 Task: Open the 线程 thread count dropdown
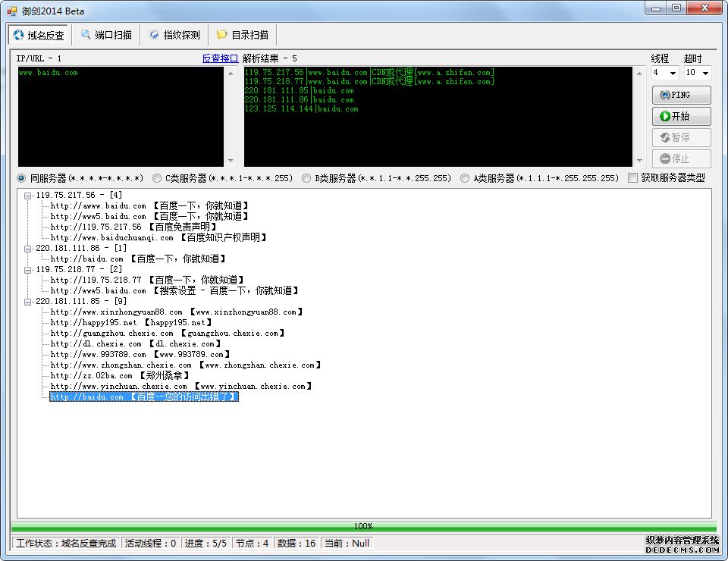pyautogui.click(x=673, y=73)
